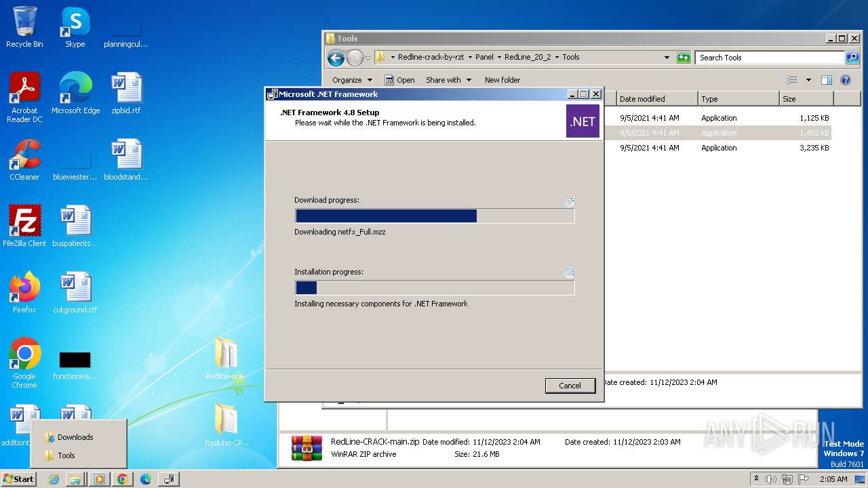This screenshot has height=488, width=868.
Task: Launch Skype from the desktop
Action: (75, 27)
